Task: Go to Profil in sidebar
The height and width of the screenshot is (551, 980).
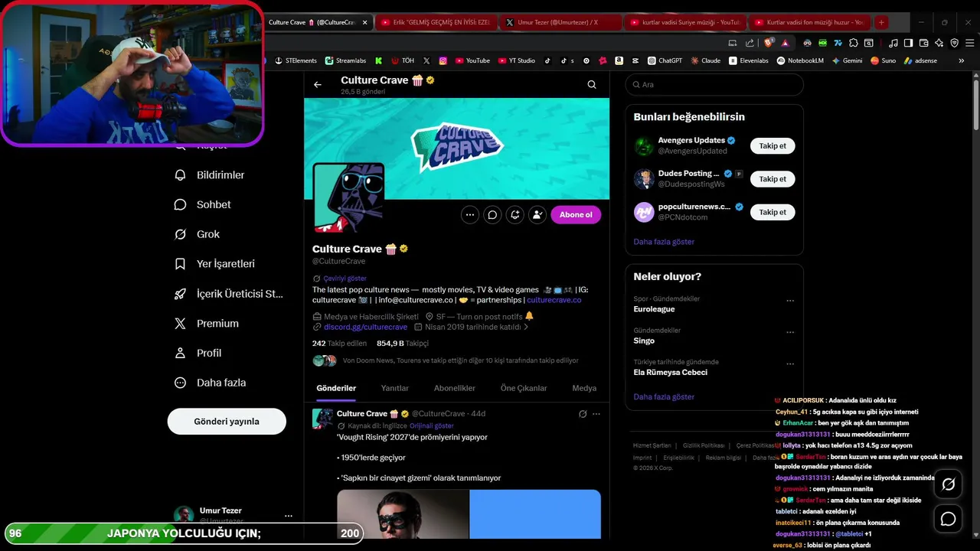Action: [x=198, y=353]
